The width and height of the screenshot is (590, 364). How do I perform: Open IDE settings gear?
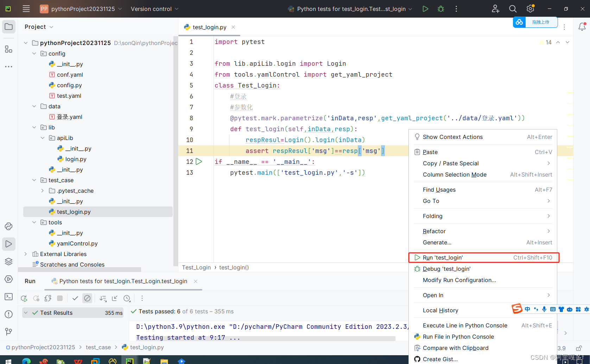pos(530,9)
